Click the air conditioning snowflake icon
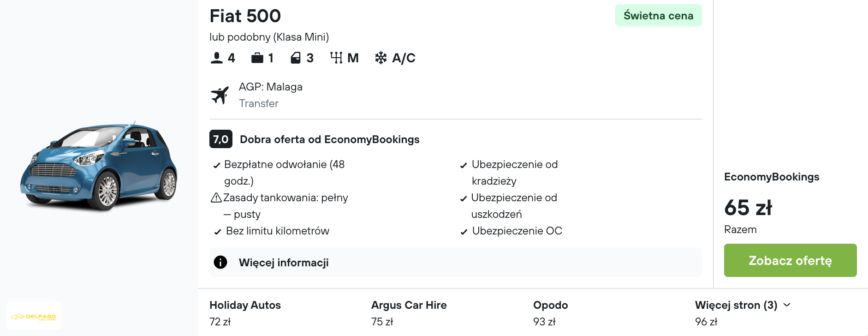868x336 pixels. 381,58
